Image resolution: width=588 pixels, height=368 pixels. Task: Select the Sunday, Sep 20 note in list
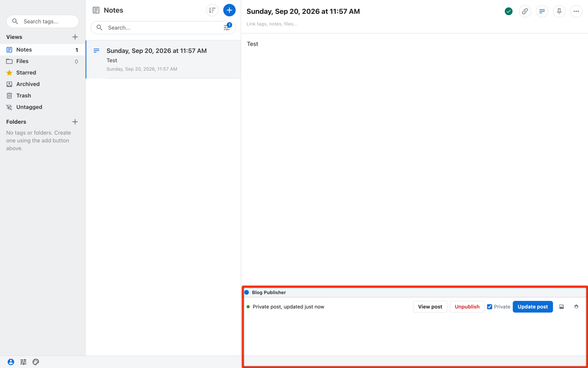click(163, 59)
